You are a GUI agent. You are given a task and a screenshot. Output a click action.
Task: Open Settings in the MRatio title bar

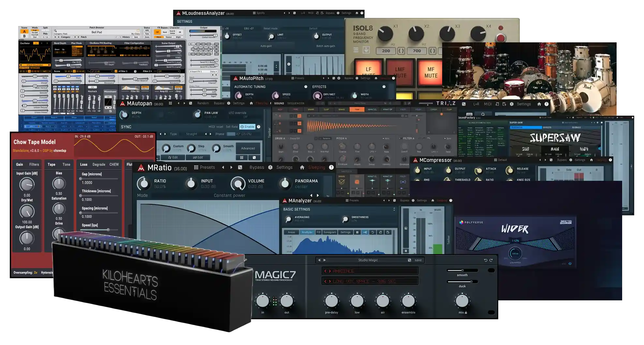point(284,167)
